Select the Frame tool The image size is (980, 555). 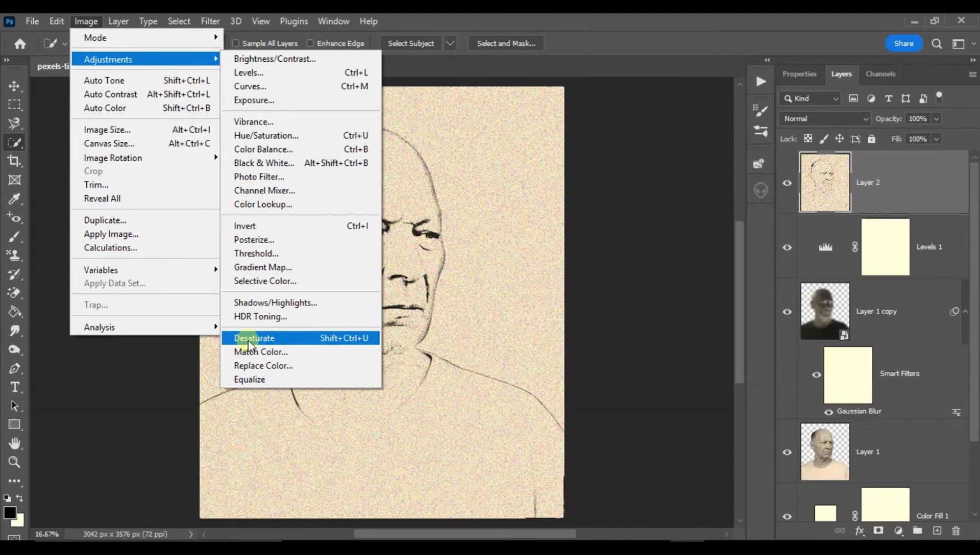(x=14, y=180)
